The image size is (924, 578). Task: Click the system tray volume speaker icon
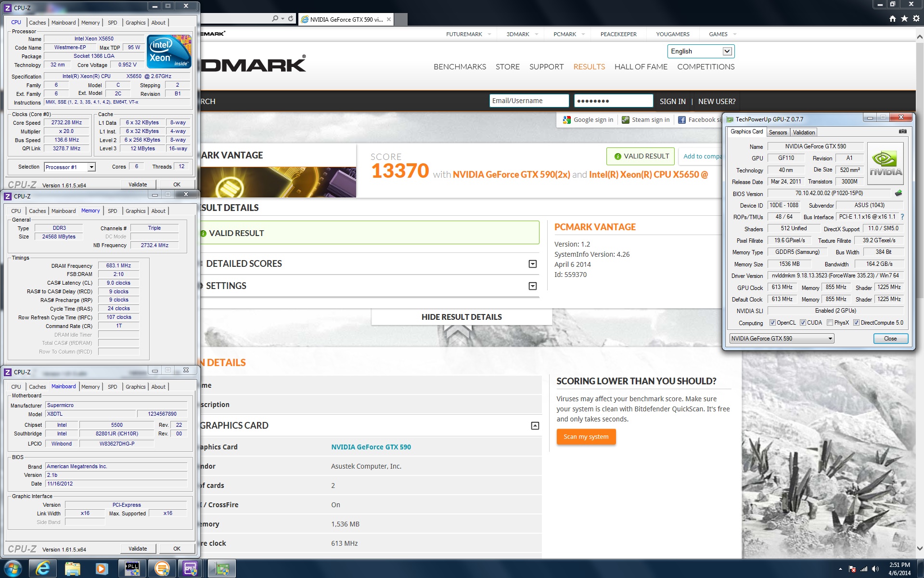click(x=875, y=569)
